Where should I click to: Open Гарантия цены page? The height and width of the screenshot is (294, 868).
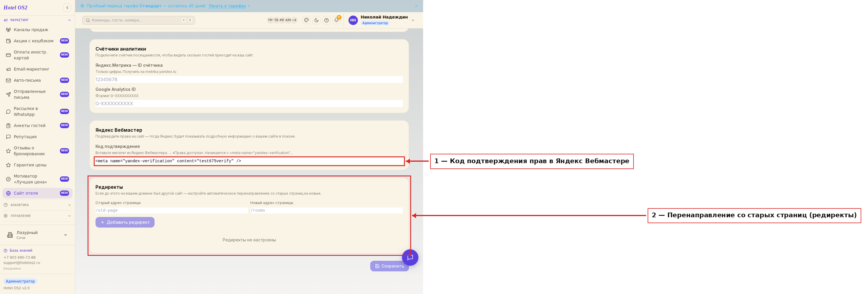[37, 165]
